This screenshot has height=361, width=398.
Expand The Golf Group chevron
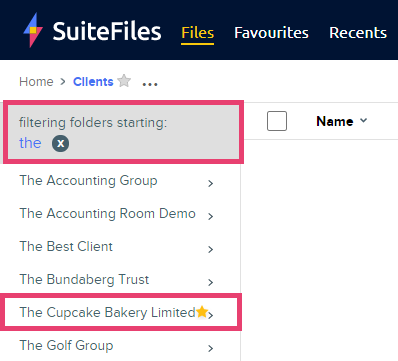tap(210, 348)
